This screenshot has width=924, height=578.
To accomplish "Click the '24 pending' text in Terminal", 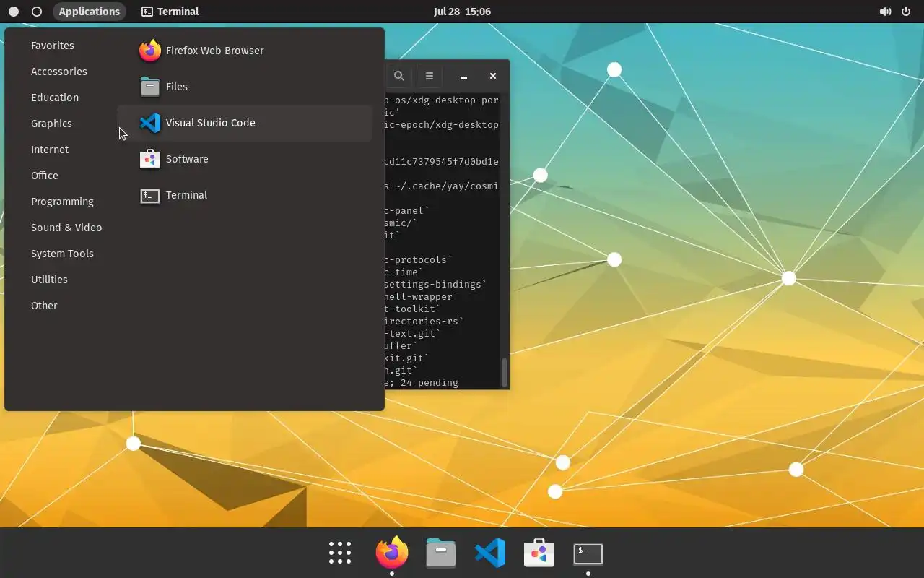I will click(429, 383).
